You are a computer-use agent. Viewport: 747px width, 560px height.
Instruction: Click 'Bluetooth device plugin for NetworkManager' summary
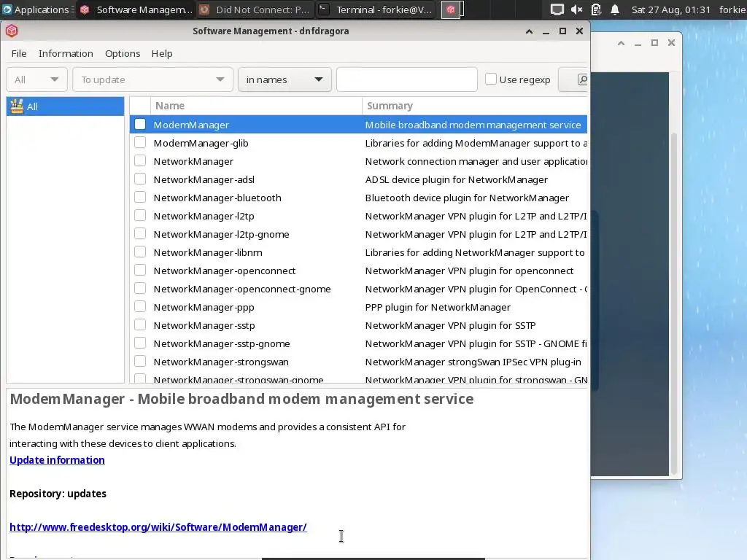tap(467, 198)
